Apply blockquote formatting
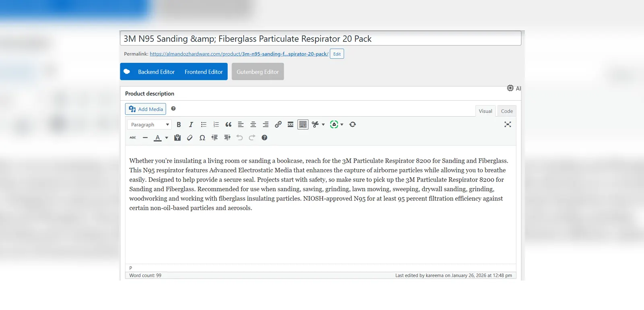The image size is (644, 310). click(229, 125)
